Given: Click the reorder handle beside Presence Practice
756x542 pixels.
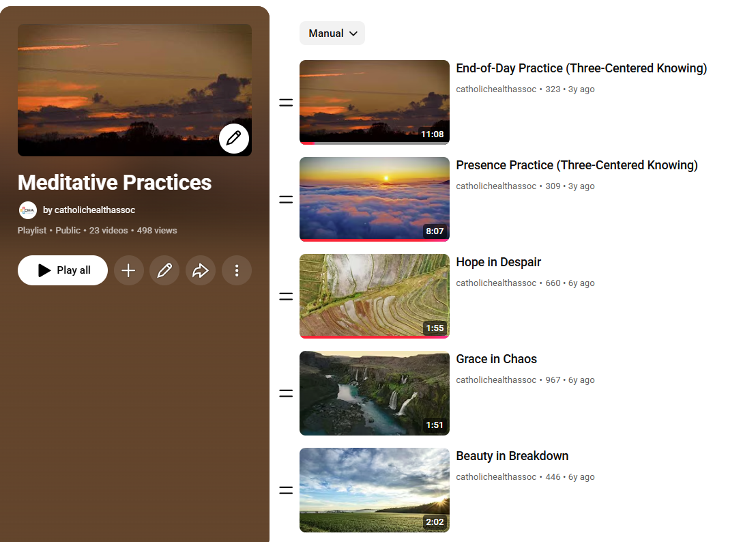Looking at the screenshot, I should 286,199.
